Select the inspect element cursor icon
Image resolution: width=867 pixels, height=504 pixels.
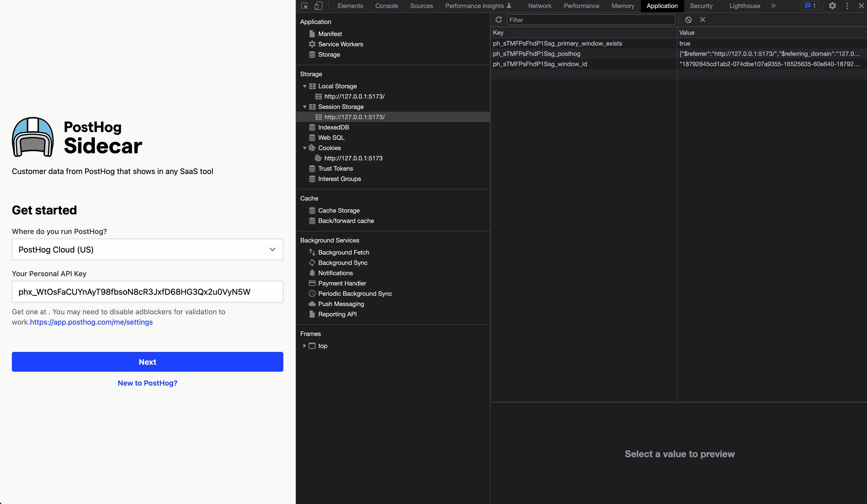point(304,6)
